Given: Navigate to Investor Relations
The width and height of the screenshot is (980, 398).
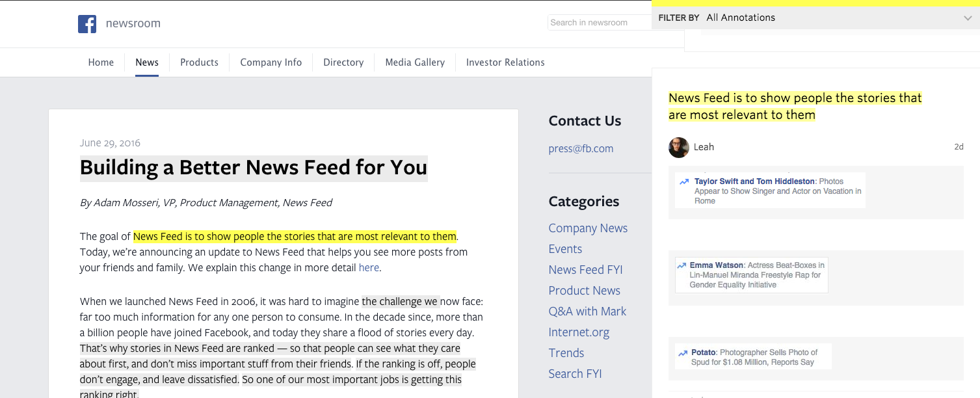Looking at the screenshot, I should click(505, 62).
